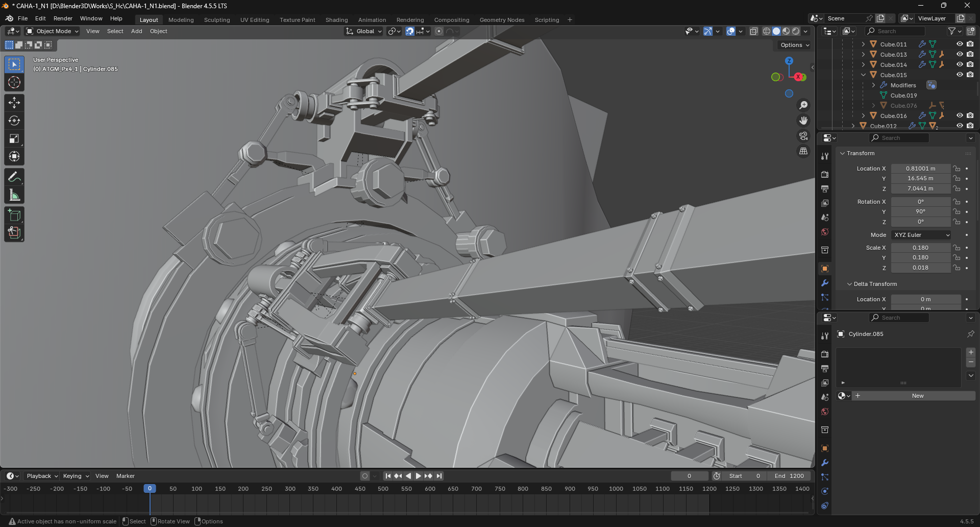Click the current frame marker 0 on timeline
Image resolution: width=980 pixels, height=527 pixels.
[150, 489]
